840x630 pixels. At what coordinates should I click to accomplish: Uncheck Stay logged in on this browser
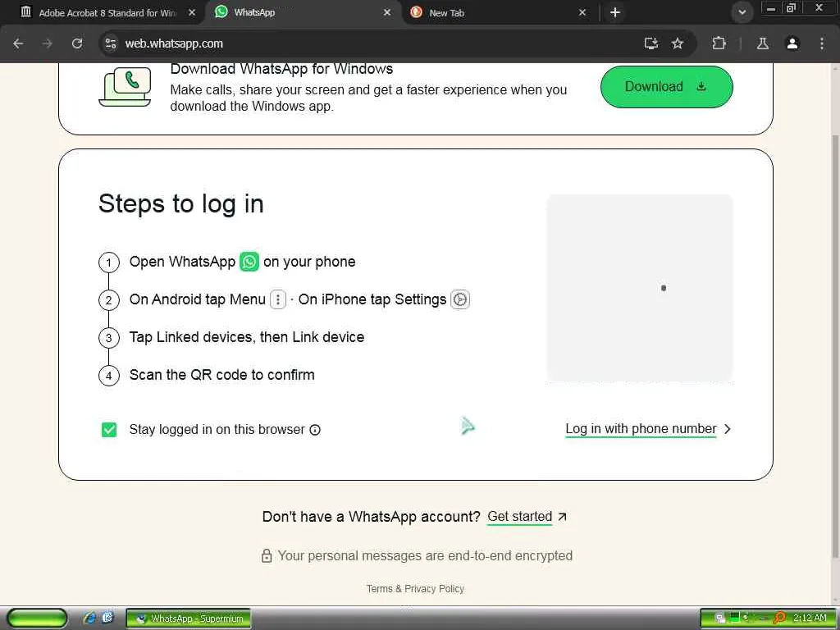[109, 430]
